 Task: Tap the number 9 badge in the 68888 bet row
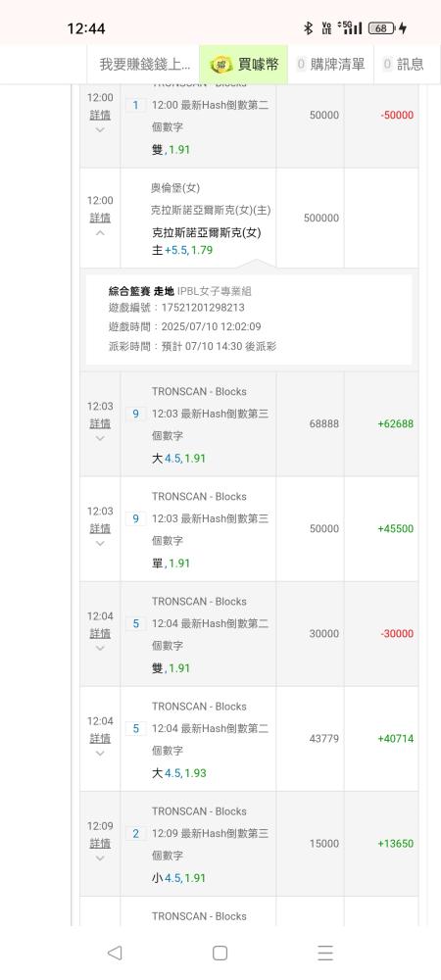click(135, 414)
